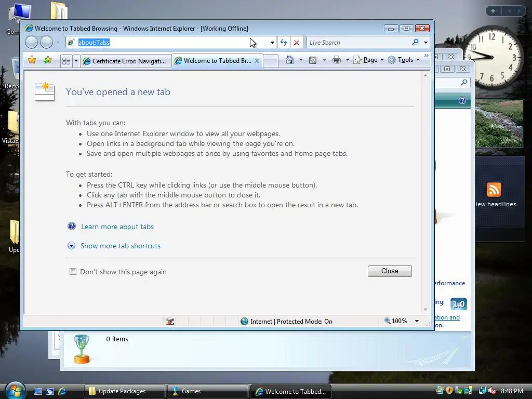
Task: Open the zoom level dropdown arrow
Action: 417,321
